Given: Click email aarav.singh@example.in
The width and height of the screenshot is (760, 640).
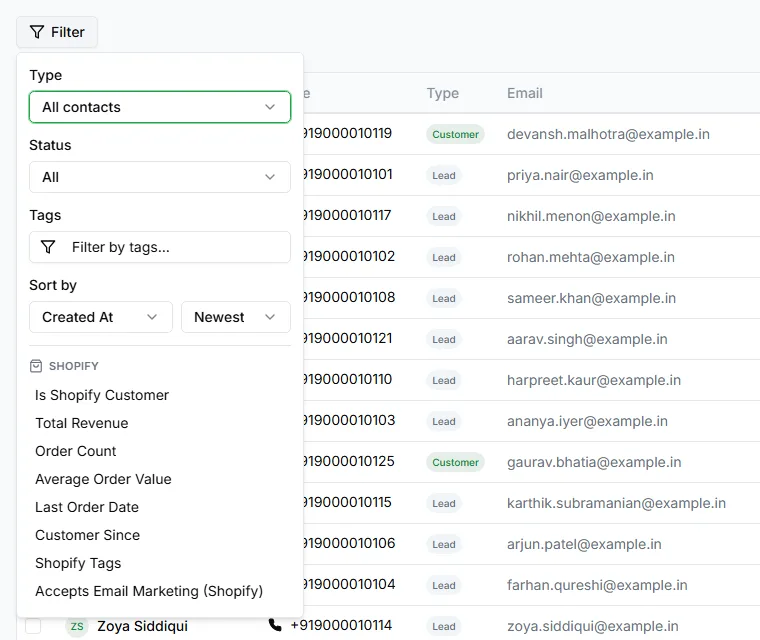Looking at the screenshot, I should click(x=587, y=339).
